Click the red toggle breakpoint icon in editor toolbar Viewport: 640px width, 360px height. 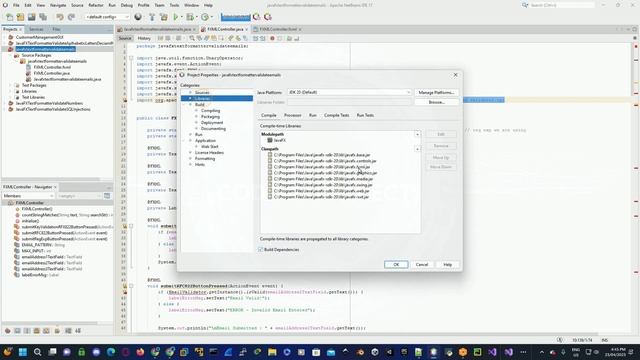(x=272, y=38)
